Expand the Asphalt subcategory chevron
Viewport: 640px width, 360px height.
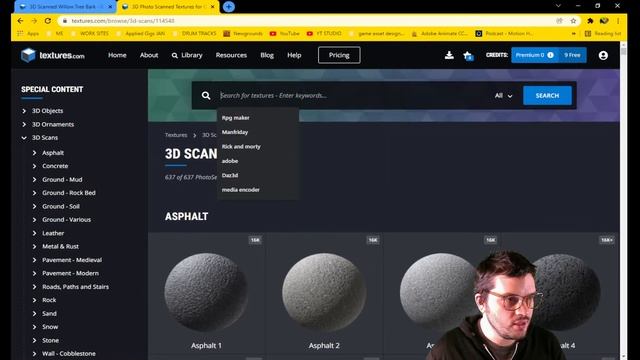click(34, 153)
